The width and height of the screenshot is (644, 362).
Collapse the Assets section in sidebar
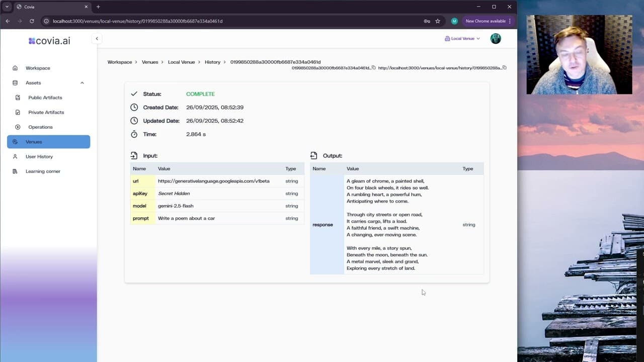pyautogui.click(x=82, y=83)
